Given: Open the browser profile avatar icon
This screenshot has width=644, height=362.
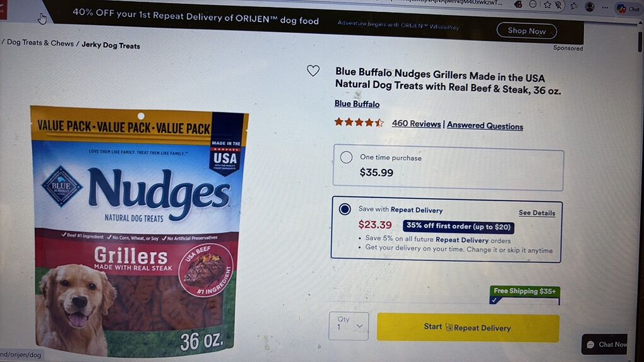Looking at the screenshot, I should (x=590, y=6).
